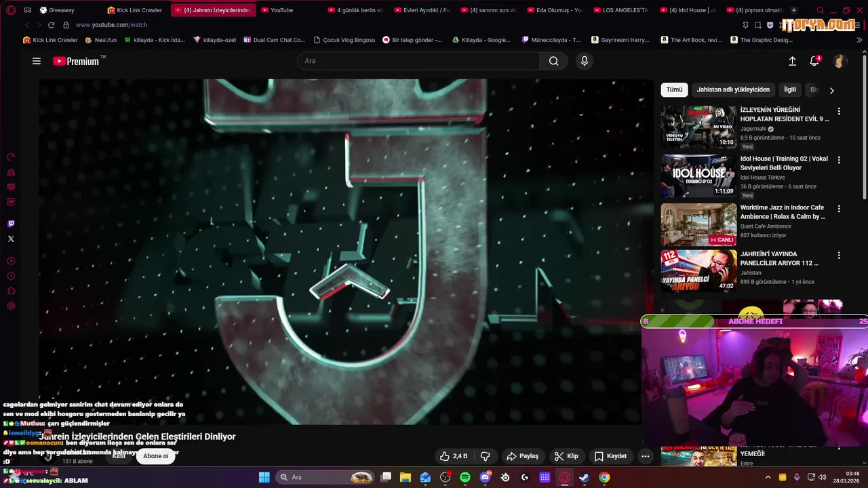Show hidden system tray icons
Screen dimensions: 868x488
pyautogui.click(x=768, y=477)
